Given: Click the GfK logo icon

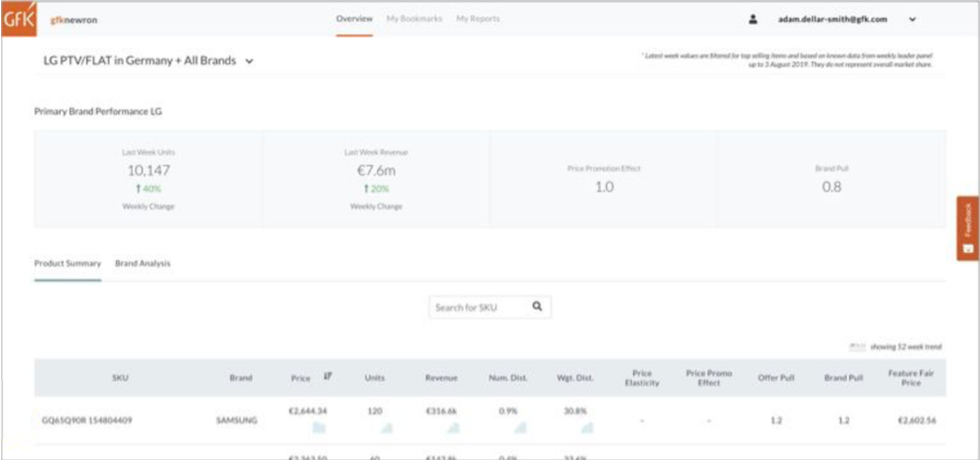Looking at the screenshot, I should [x=19, y=19].
